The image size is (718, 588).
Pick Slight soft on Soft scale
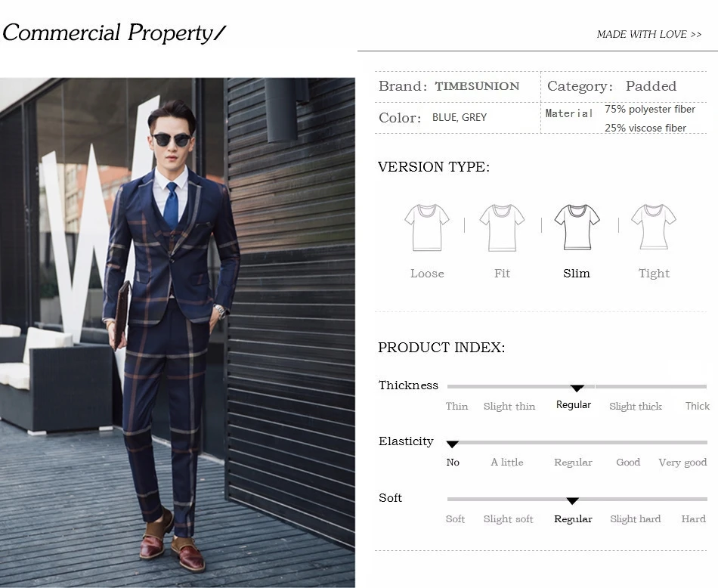(509, 519)
